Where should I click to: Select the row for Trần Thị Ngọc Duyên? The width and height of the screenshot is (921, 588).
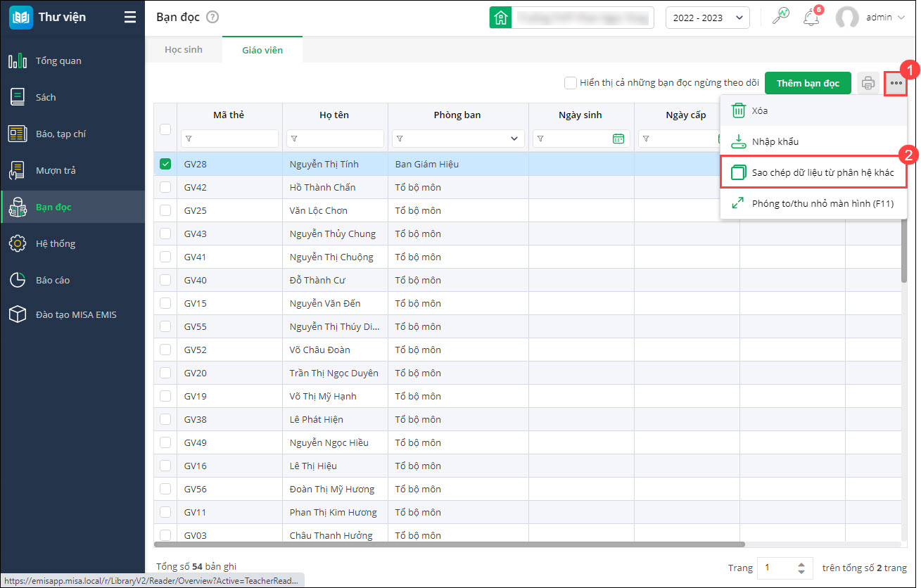527,373
